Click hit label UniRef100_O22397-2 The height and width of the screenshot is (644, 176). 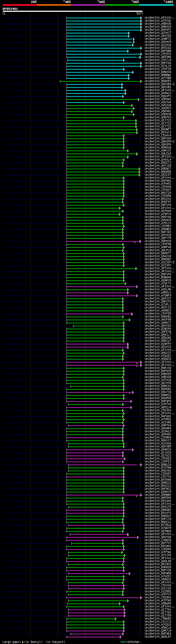tap(159, 262)
